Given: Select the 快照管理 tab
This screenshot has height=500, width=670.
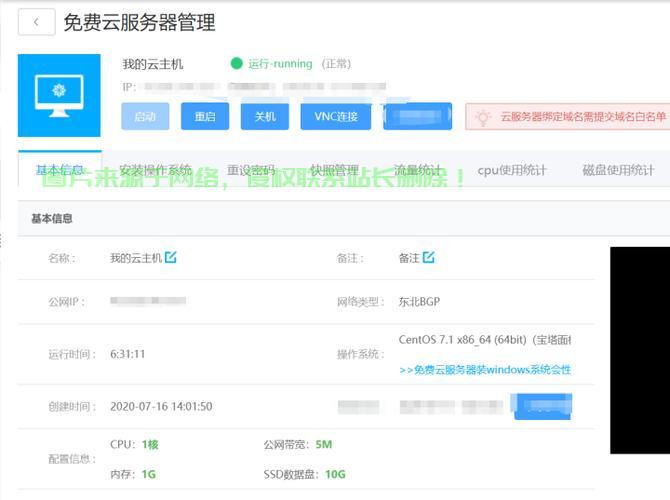Looking at the screenshot, I should (x=334, y=170).
